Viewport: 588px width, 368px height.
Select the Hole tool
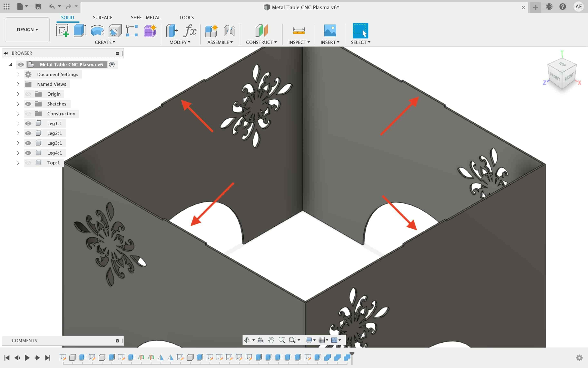(115, 31)
